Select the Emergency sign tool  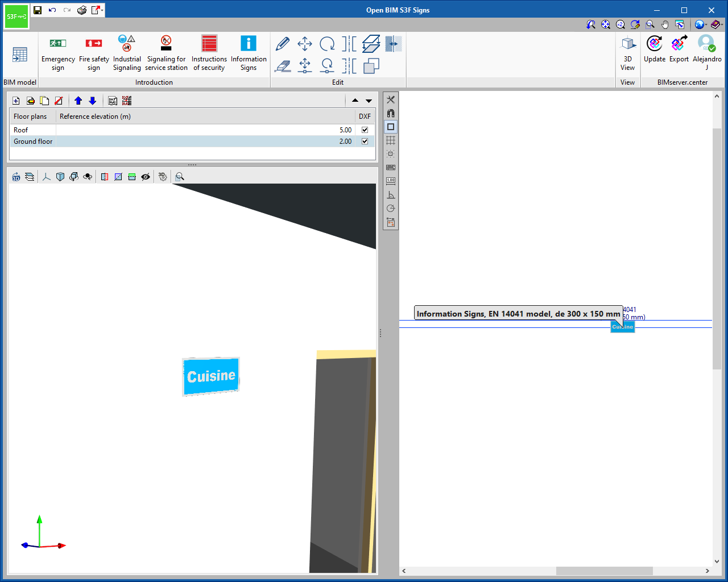coord(58,53)
